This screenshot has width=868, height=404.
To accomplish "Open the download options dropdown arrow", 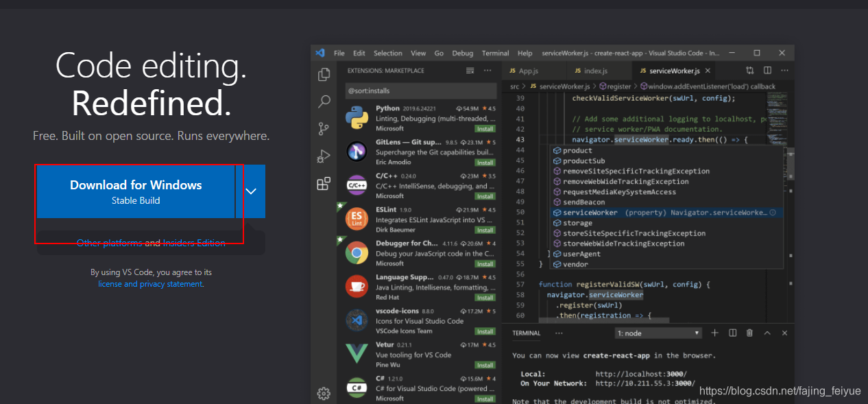I will 251,191.
